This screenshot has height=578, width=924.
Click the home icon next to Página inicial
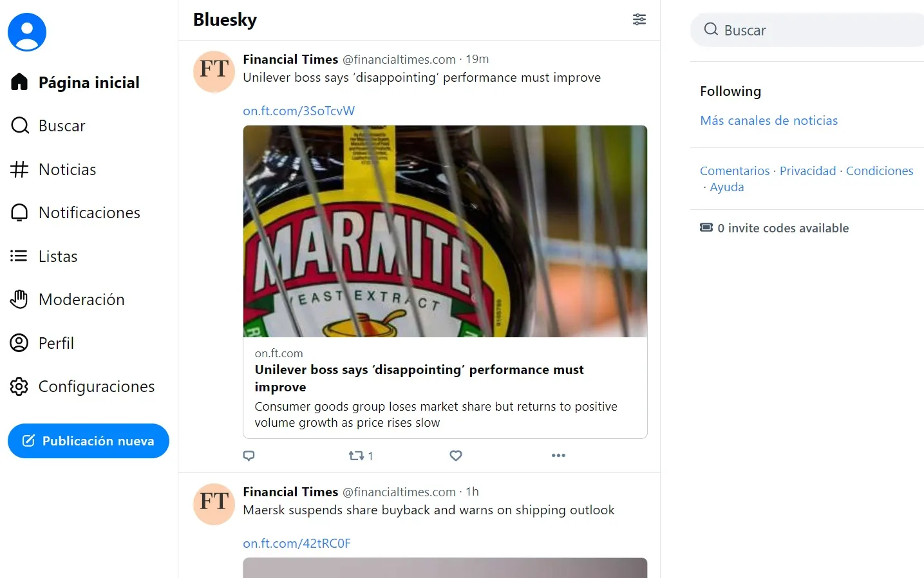[x=19, y=82]
